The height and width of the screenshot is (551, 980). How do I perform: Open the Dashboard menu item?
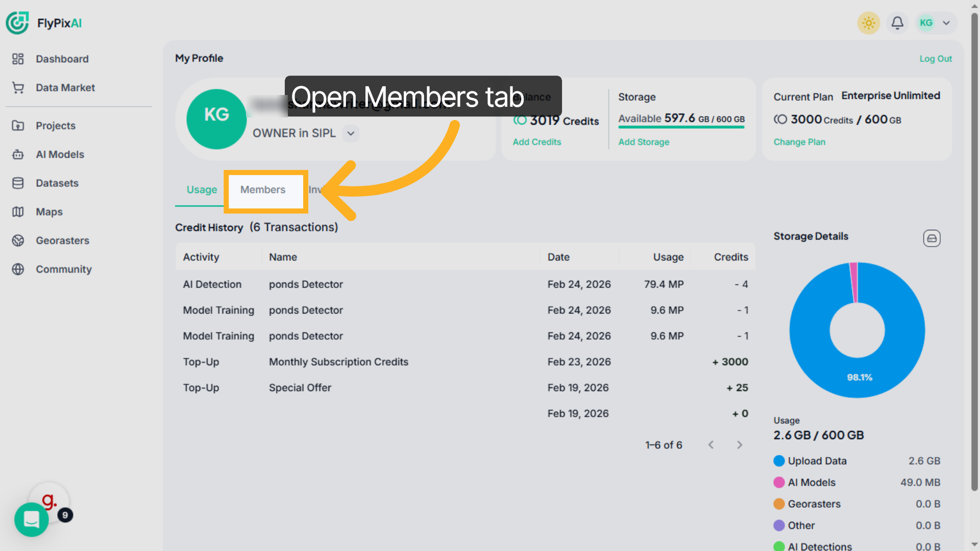click(62, 59)
